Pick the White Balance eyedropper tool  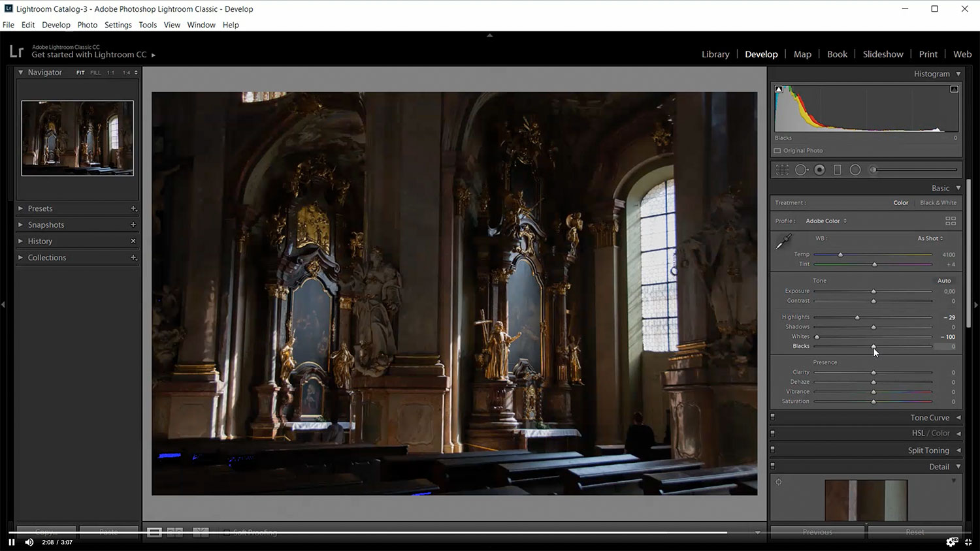pos(783,242)
